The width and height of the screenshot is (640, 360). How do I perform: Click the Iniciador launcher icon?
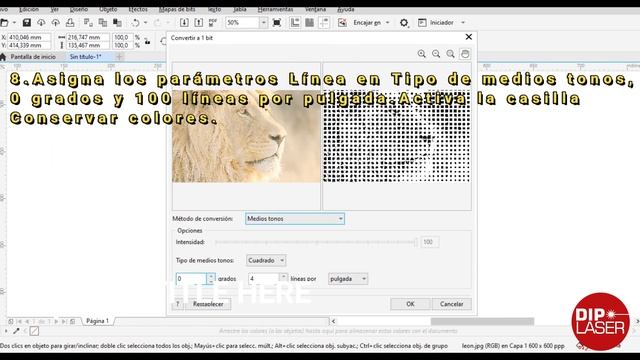point(422,22)
